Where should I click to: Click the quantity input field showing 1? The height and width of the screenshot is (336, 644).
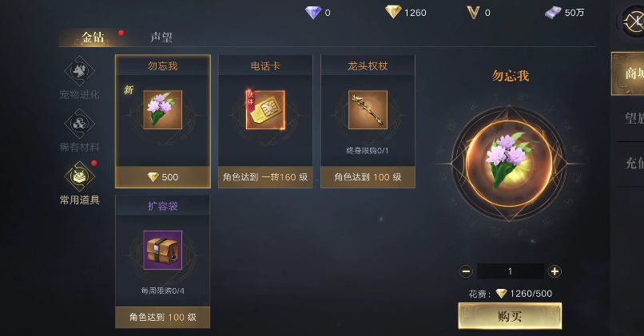[510, 271]
